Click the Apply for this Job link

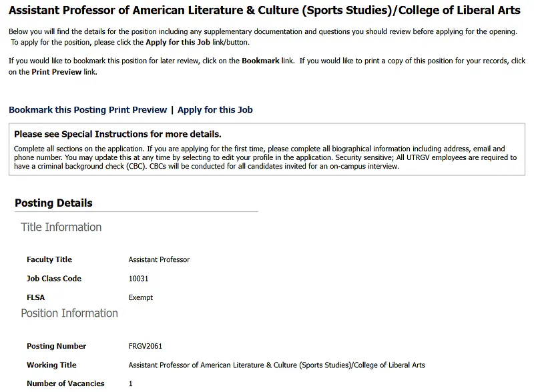pyautogui.click(x=215, y=110)
